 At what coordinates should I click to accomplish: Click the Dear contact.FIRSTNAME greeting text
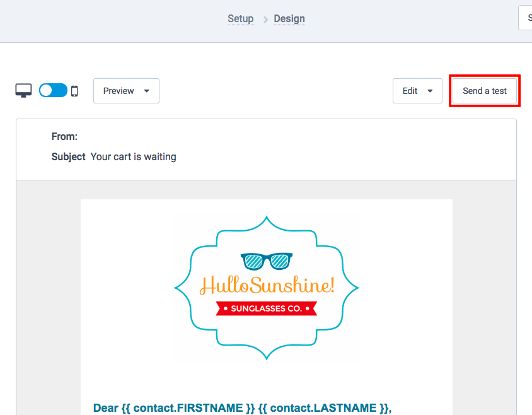[x=242, y=408]
